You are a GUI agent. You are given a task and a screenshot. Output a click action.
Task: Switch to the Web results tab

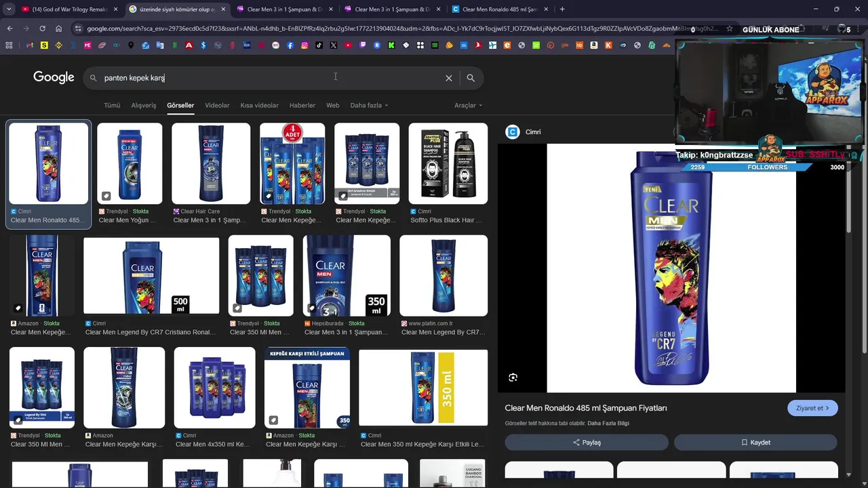(332, 105)
